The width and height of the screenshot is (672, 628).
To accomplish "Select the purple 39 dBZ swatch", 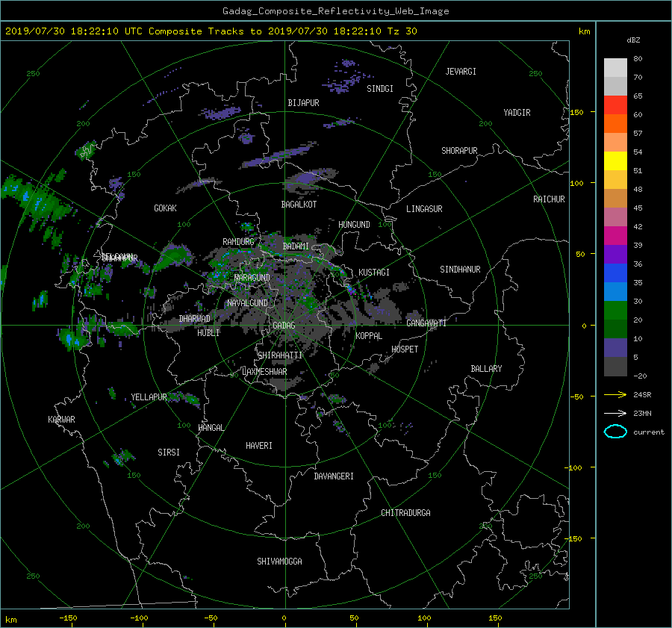I will (615, 254).
